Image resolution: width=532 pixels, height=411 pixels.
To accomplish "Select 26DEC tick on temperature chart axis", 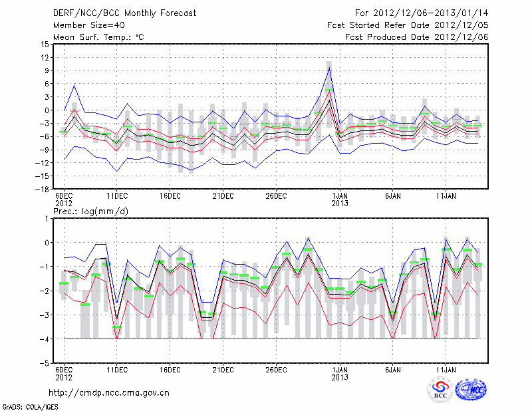I will coord(276,196).
